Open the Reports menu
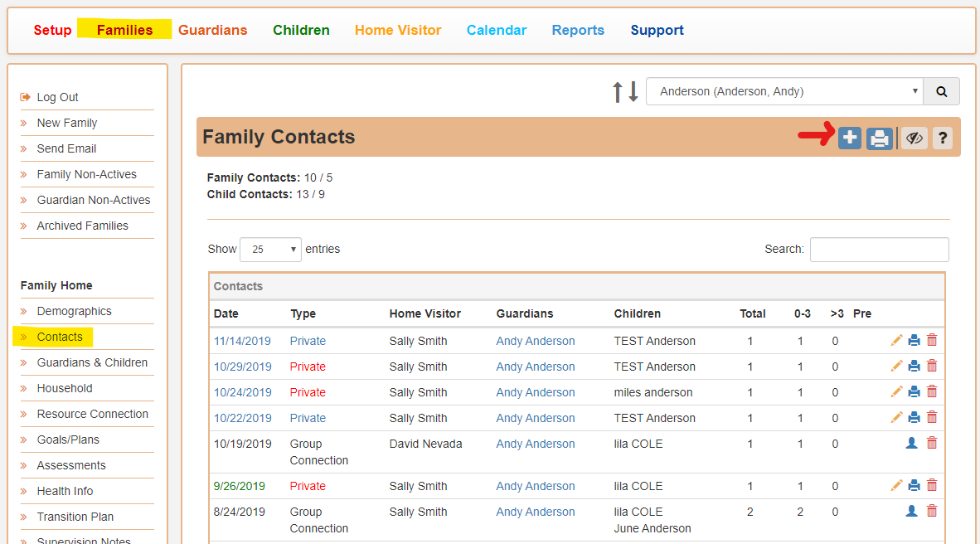The image size is (980, 544). [x=578, y=30]
